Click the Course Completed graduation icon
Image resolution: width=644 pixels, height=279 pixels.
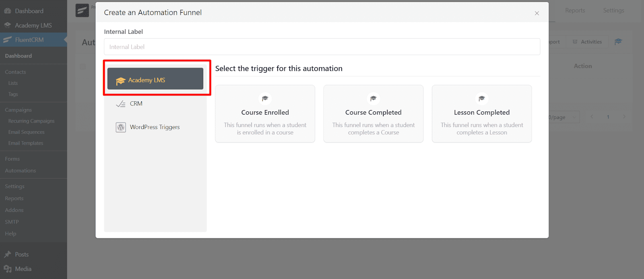pyautogui.click(x=373, y=98)
